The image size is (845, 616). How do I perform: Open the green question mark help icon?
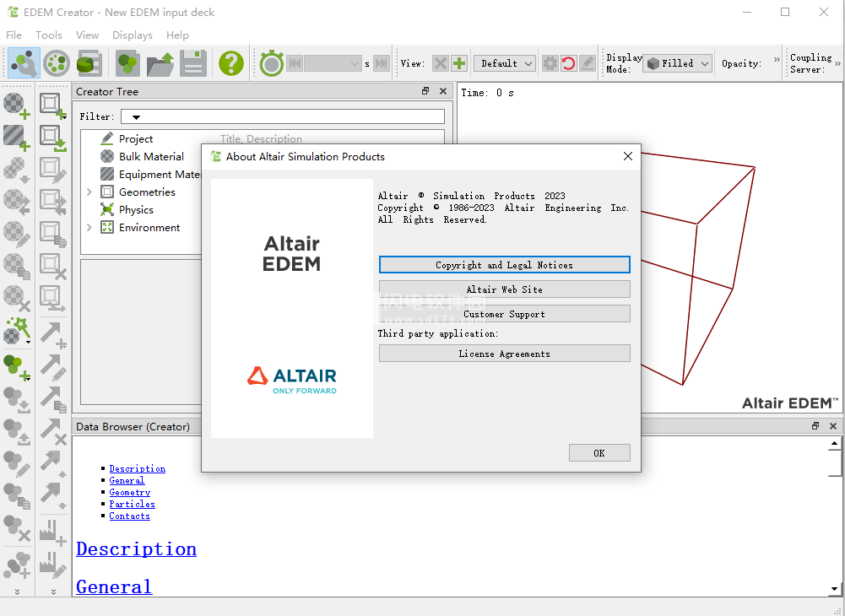[x=231, y=63]
